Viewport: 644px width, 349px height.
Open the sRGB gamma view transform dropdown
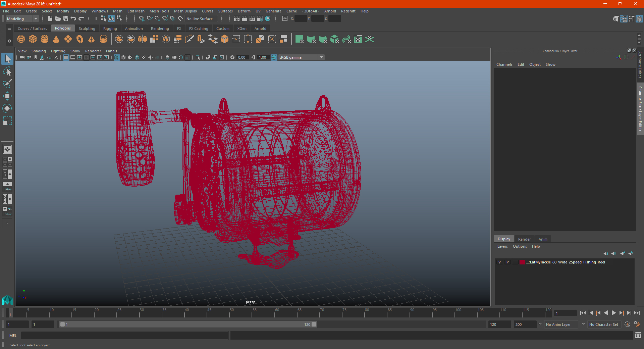coord(301,57)
